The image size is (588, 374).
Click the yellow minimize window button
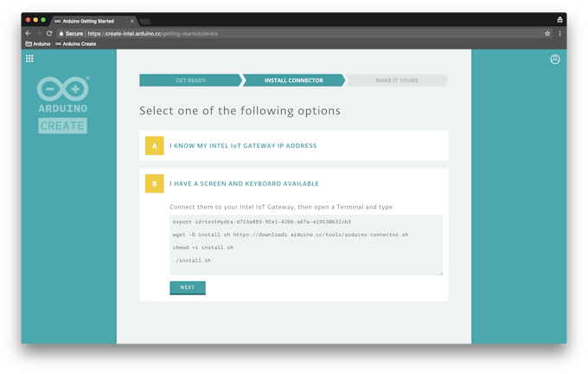pyautogui.click(x=35, y=20)
